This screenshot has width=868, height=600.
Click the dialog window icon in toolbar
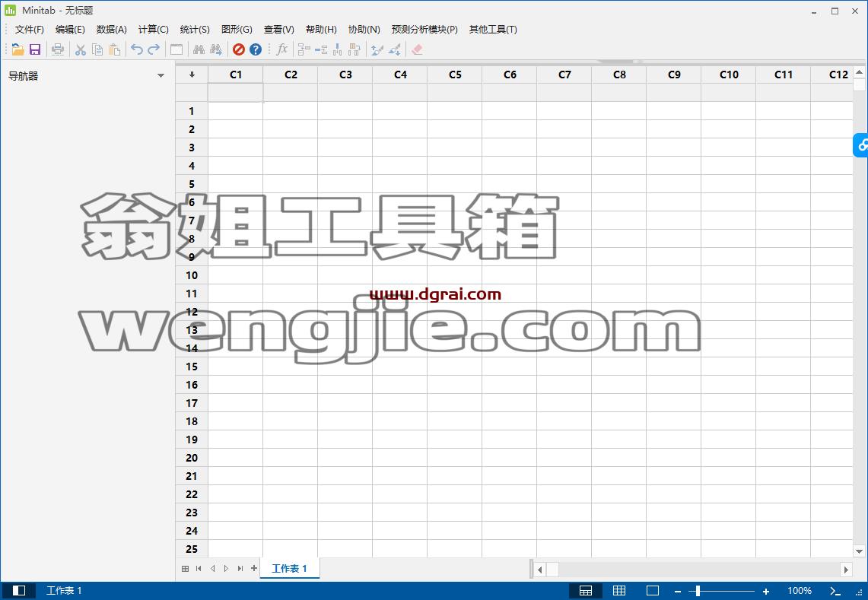coord(176,50)
